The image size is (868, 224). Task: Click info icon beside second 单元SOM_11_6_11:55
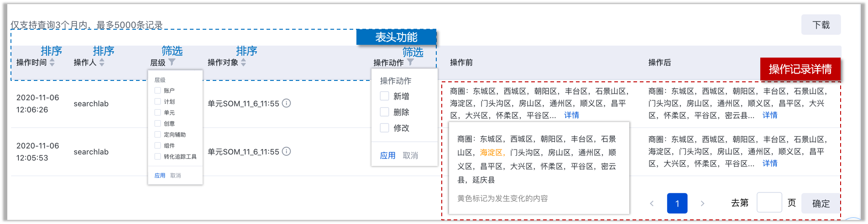tap(286, 151)
